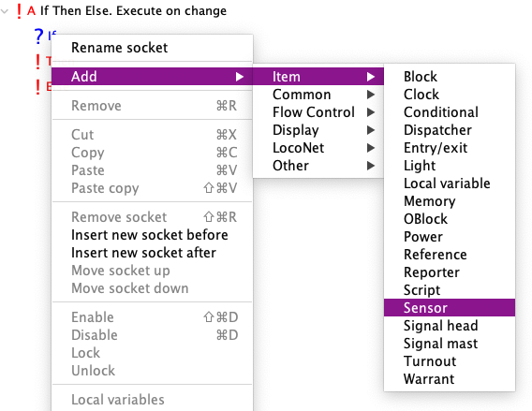Viewport: 532px width, 411px height.
Task: Open the Other submenu
Action: (318, 166)
